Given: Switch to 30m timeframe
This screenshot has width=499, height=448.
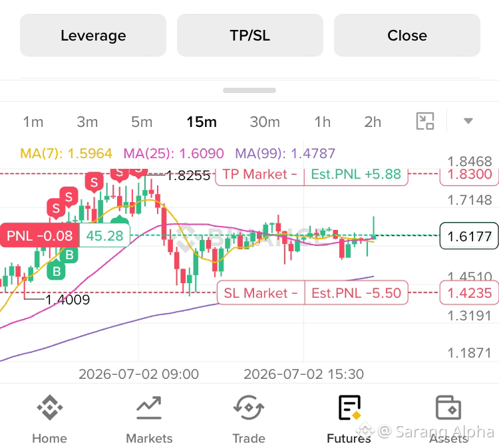Looking at the screenshot, I should 265,122.
